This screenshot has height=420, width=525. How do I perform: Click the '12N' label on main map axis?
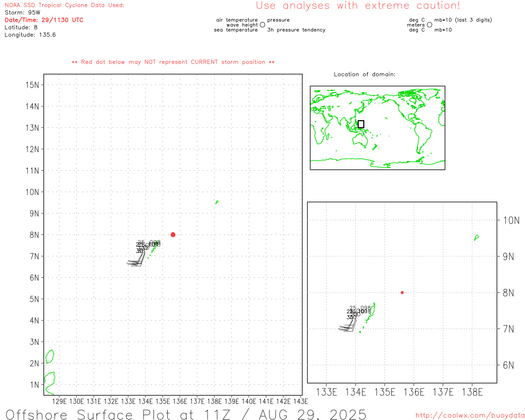32,149
